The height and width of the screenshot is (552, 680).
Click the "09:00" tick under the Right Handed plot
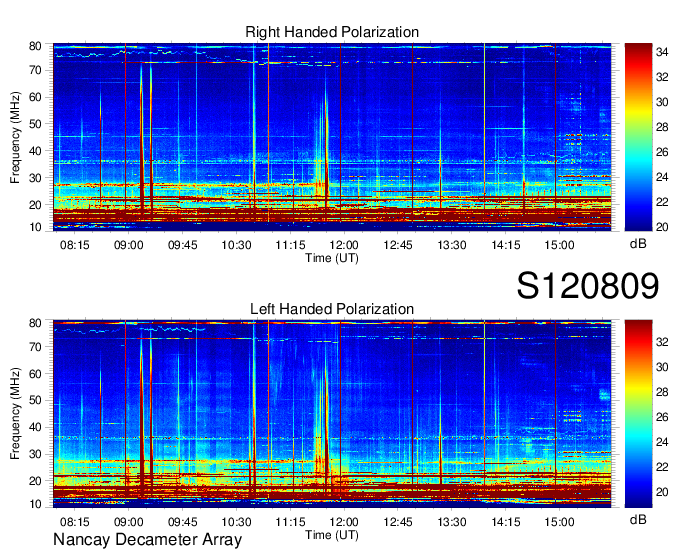click(128, 245)
